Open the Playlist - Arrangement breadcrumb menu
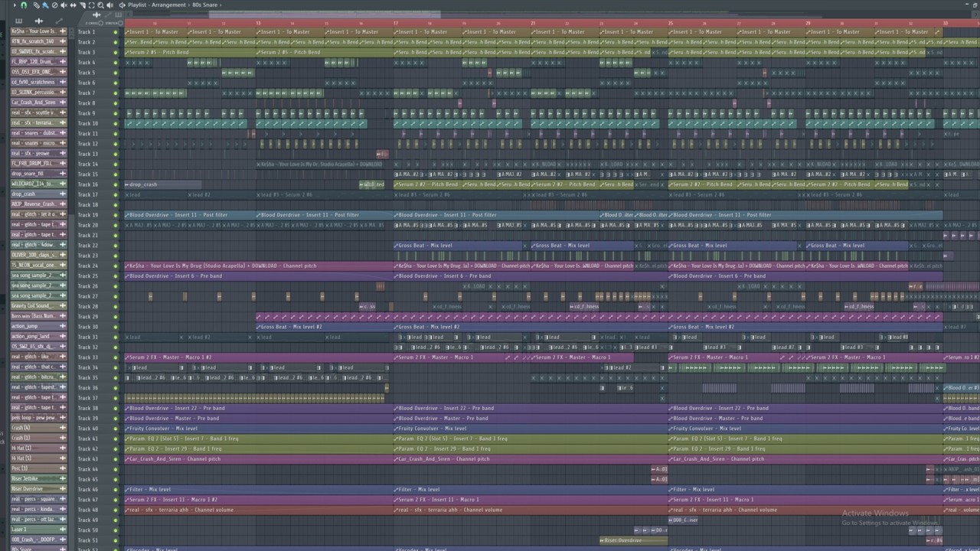 pos(157,5)
